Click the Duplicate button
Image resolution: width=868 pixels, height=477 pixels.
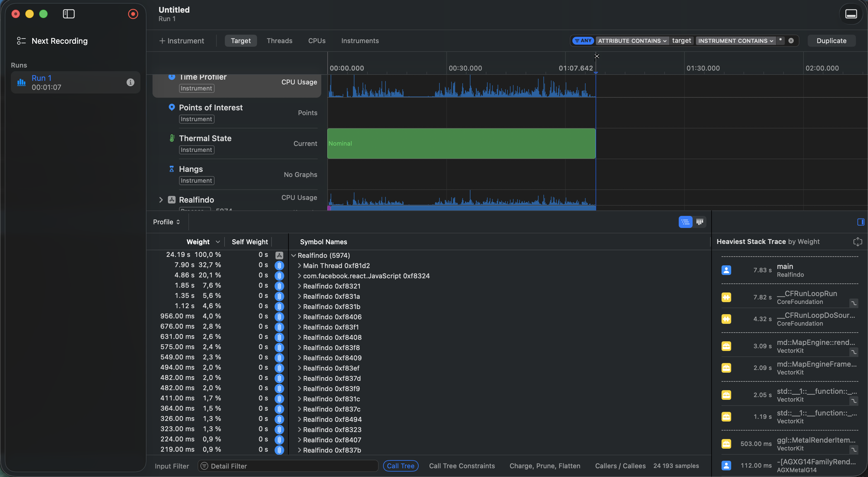[x=831, y=41]
